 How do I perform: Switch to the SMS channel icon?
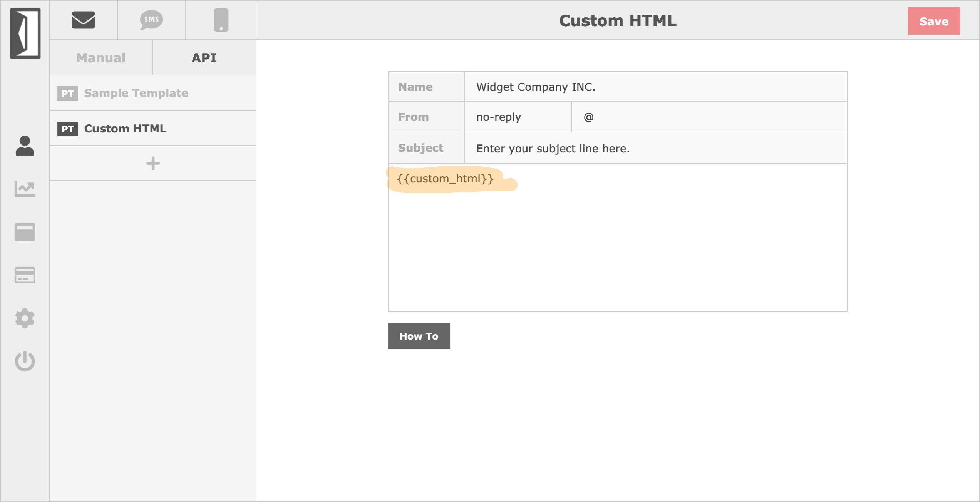(151, 20)
